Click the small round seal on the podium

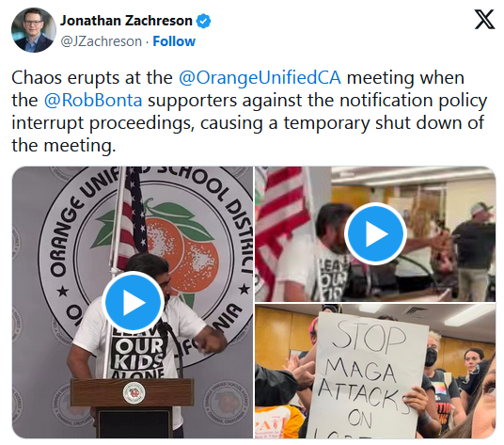(x=134, y=393)
